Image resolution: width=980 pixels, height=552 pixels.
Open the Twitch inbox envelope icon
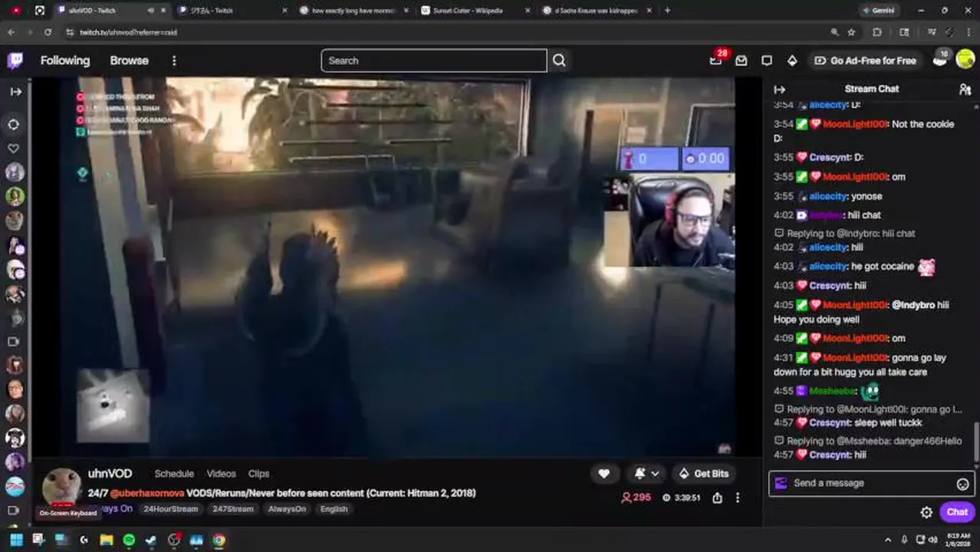click(x=742, y=61)
